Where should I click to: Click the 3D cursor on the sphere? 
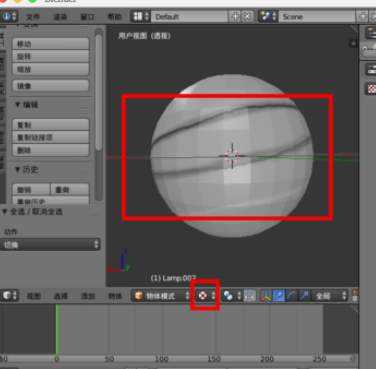coord(232,156)
